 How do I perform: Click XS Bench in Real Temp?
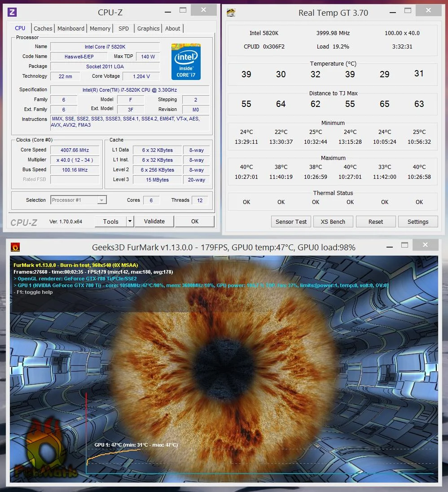(x=333, y=222)
